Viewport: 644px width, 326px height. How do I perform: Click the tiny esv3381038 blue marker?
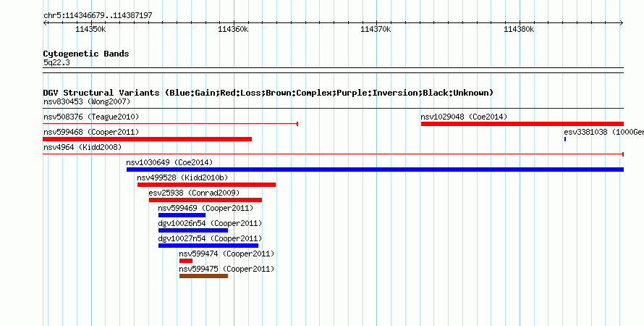(x=565, y=139)
